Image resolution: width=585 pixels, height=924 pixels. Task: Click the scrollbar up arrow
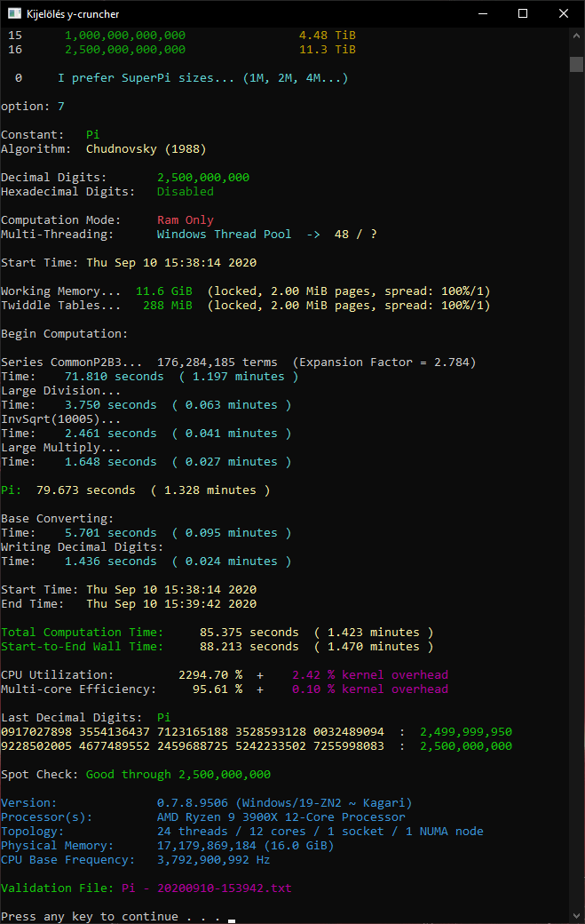[576, 36]
